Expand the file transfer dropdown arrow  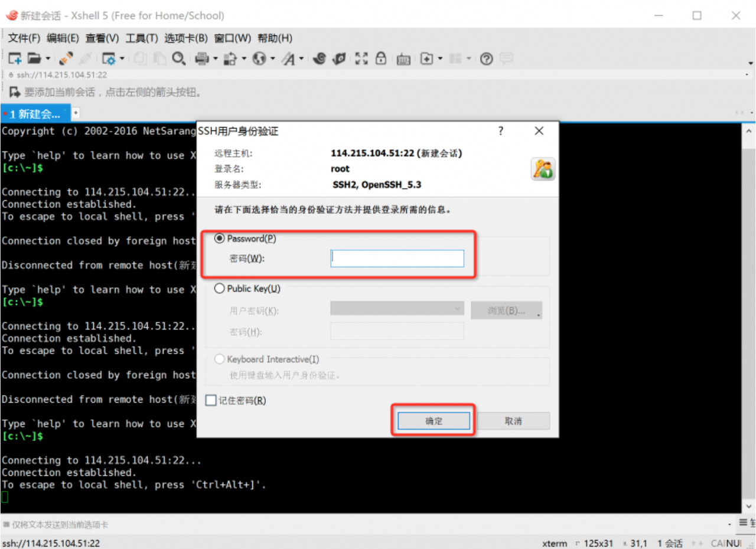244,58
